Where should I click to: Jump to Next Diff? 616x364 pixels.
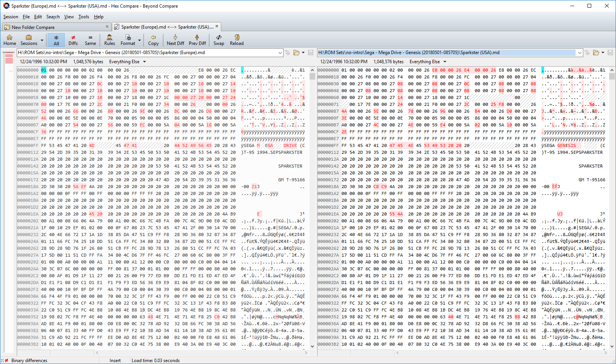pyautogui.click(x=175, y=40)
